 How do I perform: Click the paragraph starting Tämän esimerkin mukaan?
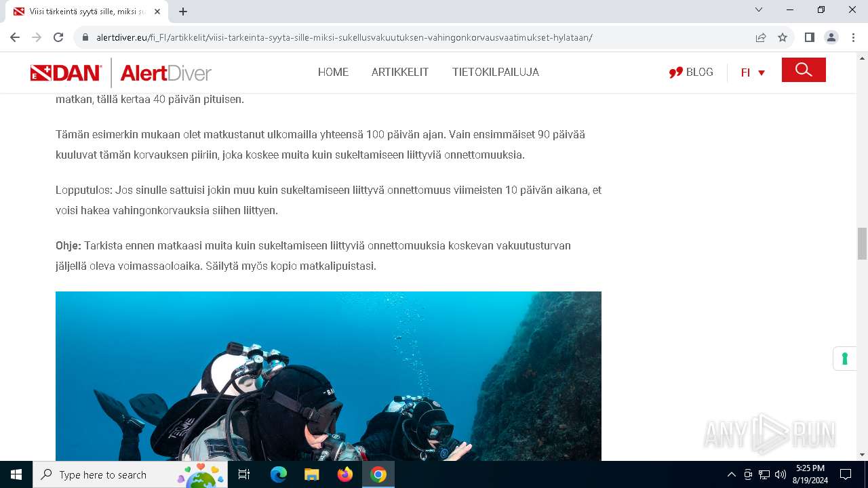click(x=320, y=144)
